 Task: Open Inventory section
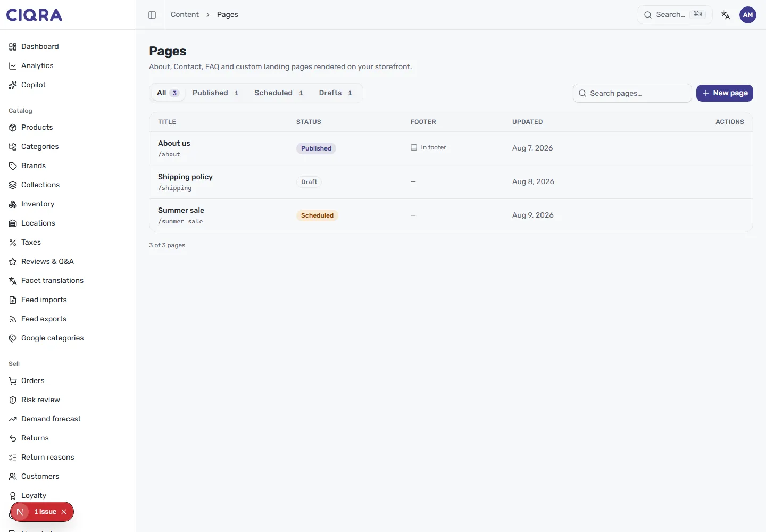click(x=68, y=204)
